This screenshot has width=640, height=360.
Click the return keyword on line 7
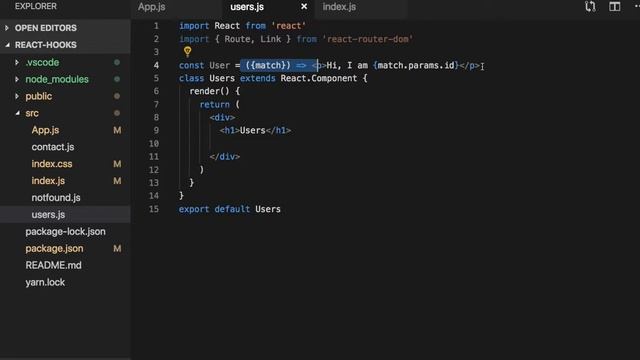point(215,104)
